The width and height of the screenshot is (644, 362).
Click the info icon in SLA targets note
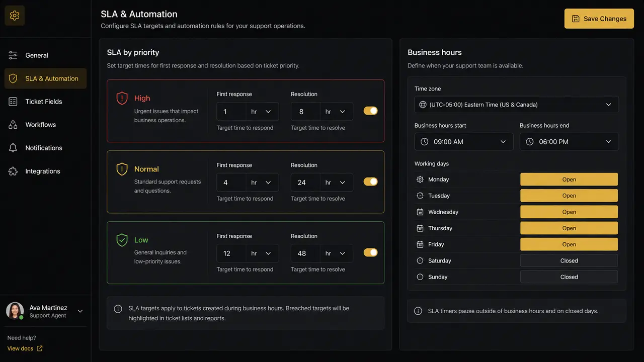pyautogui.click(x=118, y=309)
